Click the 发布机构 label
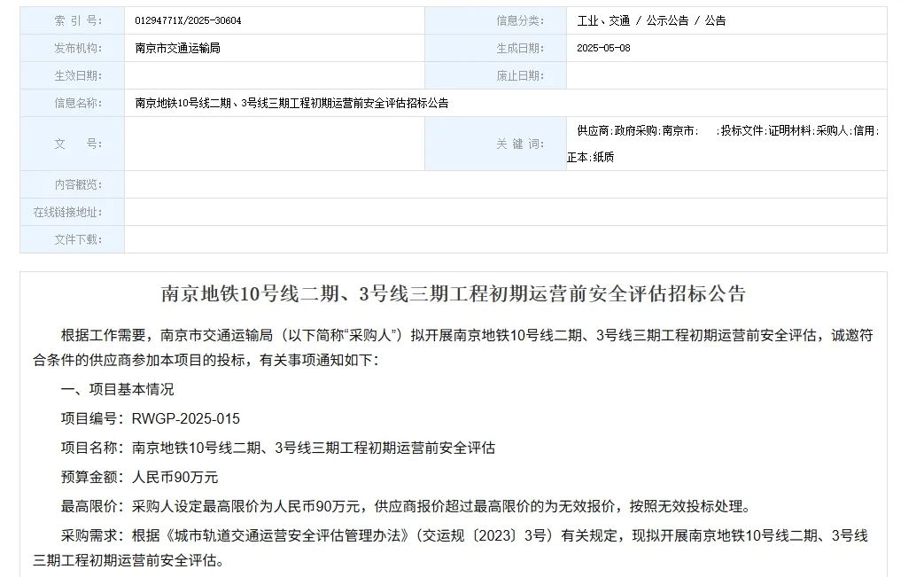Image resolution: width=924 pixels, height=577 pixels. click(x=78, y=49)
